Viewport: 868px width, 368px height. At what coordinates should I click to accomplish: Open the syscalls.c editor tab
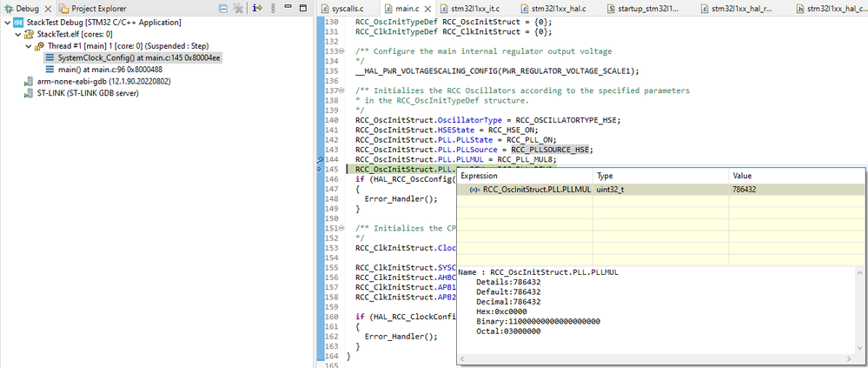pyautogui.click(x=348, y=9)
